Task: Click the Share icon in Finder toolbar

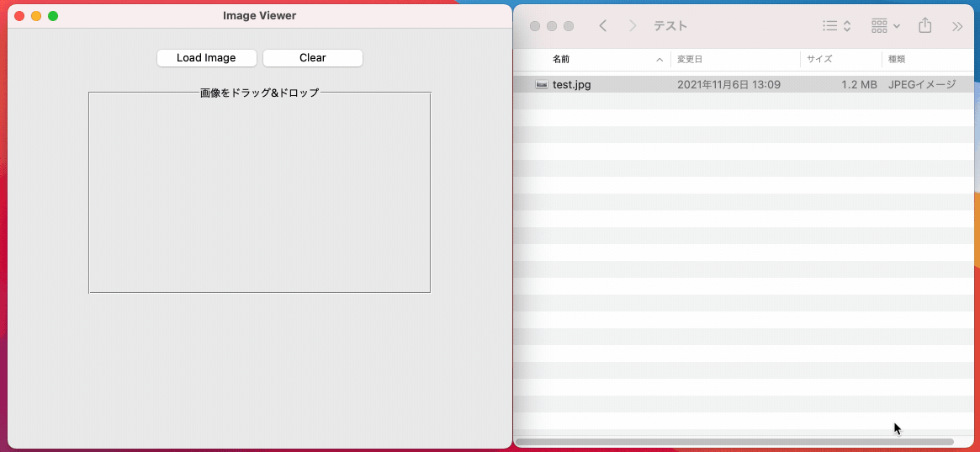Action: click(x=925, y=25)
